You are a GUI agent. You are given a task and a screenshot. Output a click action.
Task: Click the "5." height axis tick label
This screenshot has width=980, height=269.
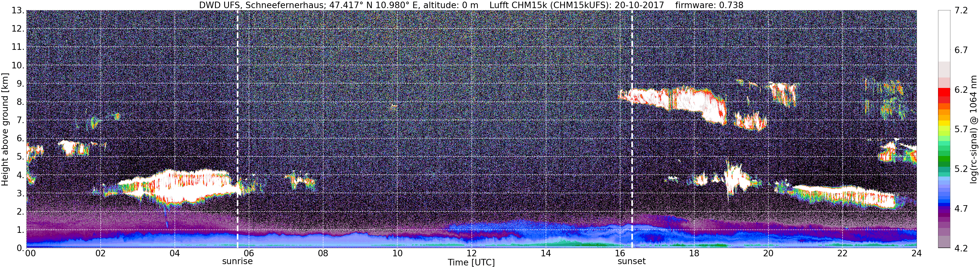tap(20, 157)
